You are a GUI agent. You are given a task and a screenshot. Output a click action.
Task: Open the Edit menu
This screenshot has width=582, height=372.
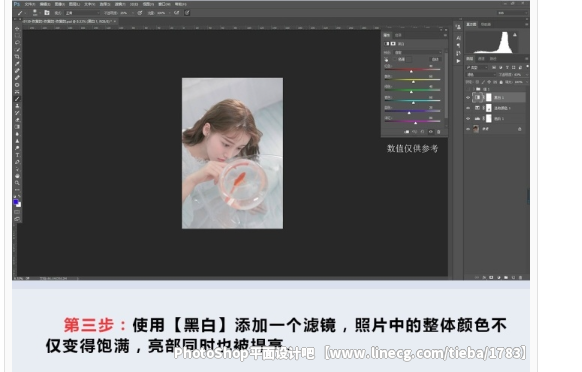pyautogui.click(x=45, y=4)
